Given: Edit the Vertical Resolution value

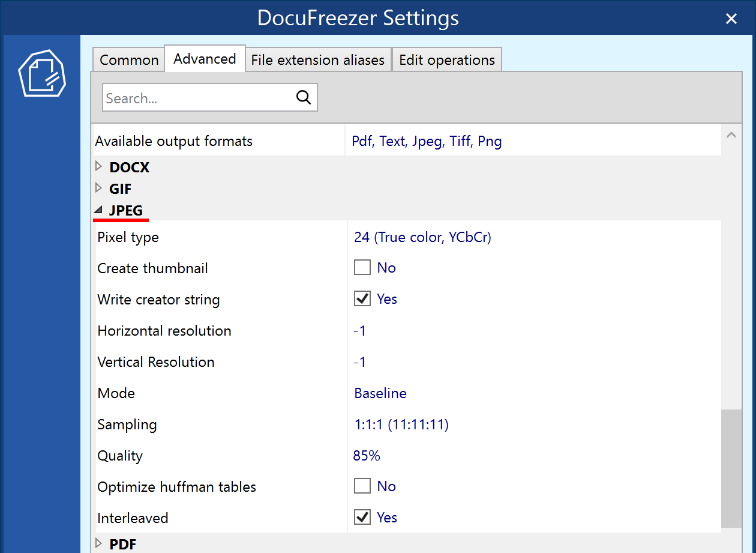Looking at the screenshot, I should coord(359,362).
